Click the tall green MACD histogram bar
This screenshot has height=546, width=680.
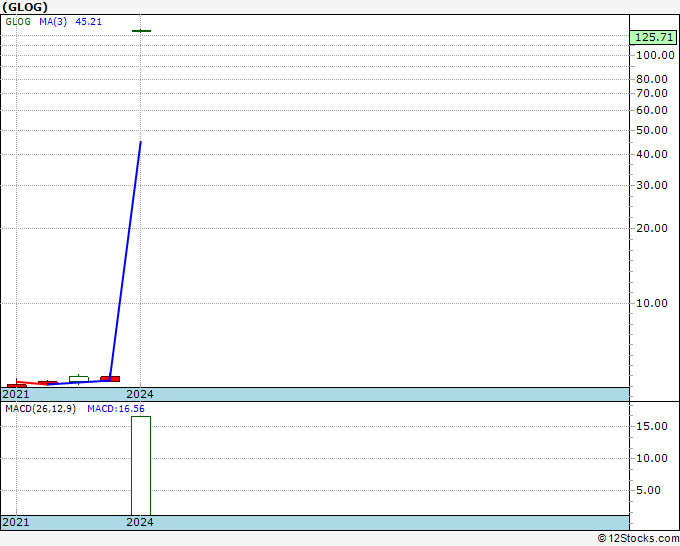tap(141, 465)
